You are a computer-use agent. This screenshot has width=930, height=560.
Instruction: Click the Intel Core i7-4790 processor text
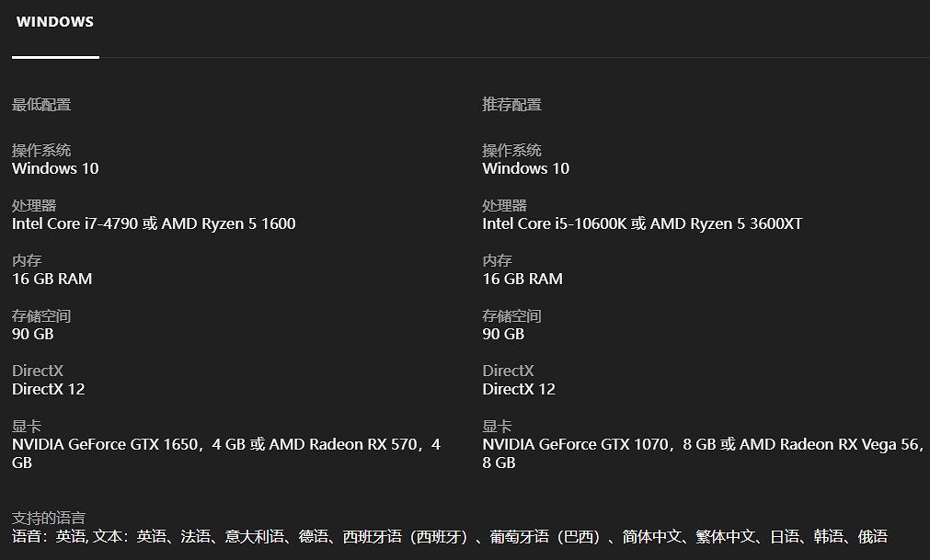(74, 223)
